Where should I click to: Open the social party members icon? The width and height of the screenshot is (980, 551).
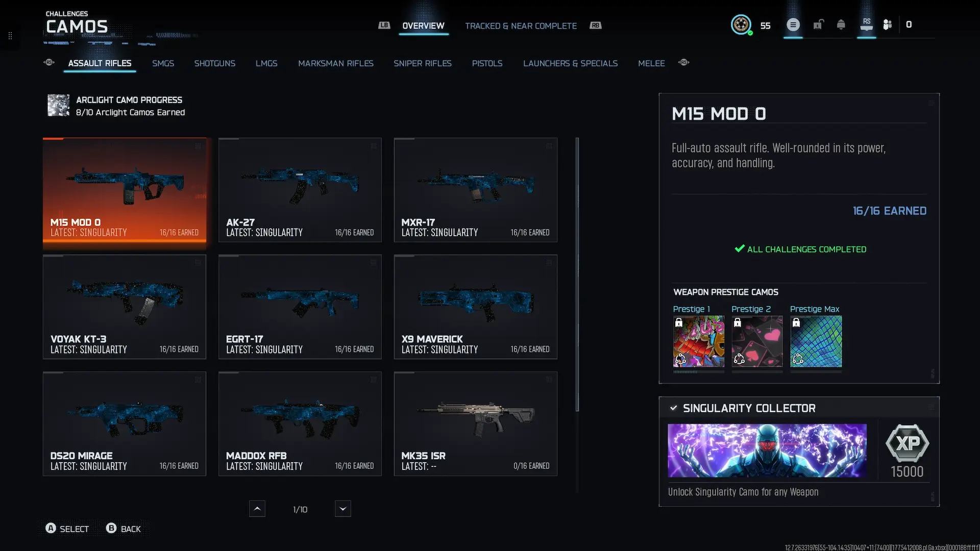coord(888,24)
